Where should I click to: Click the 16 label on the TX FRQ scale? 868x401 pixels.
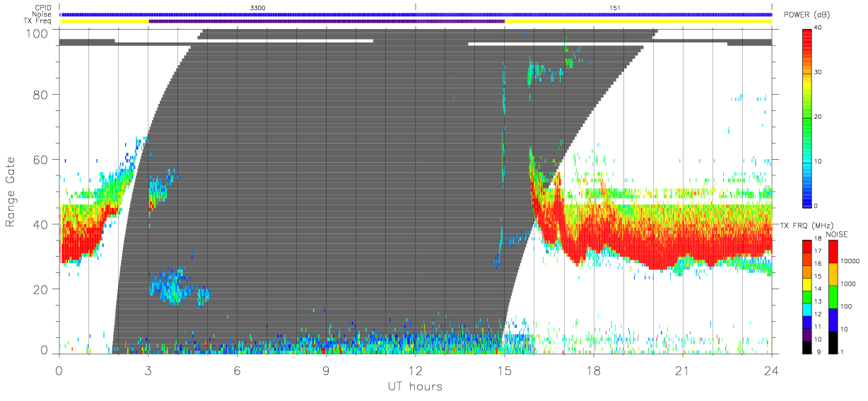(x=818, y=264)
